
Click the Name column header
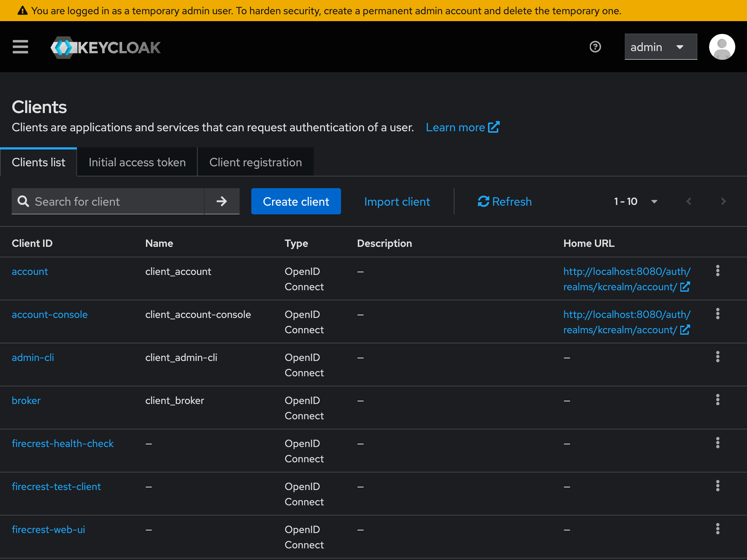pyautogui.click(x=159, y=243)
